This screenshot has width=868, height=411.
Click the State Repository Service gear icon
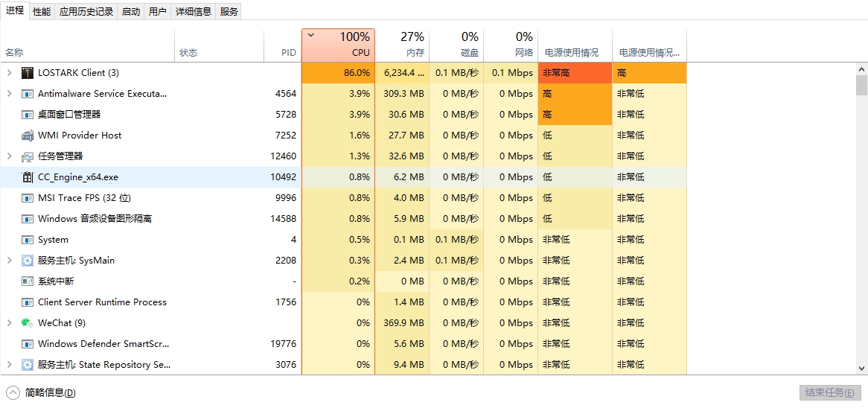tap(28, 365)
